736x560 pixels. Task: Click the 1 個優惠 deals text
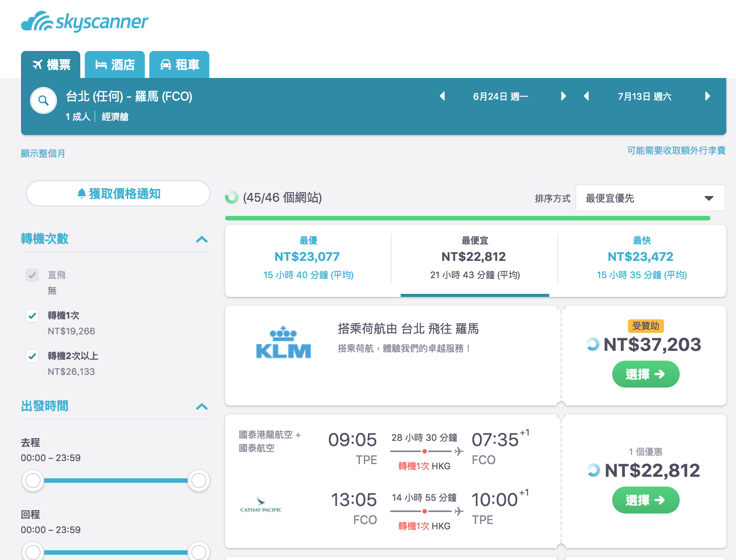click(x=646, y=452)
